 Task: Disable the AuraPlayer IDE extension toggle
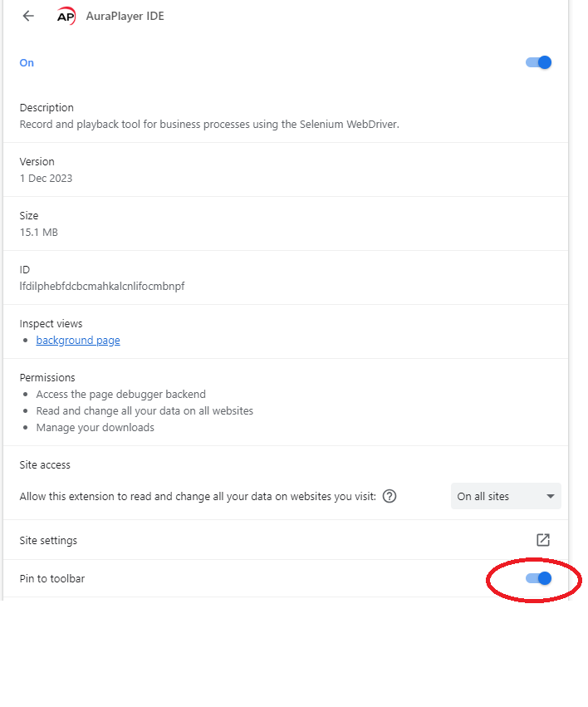[x=538, y=62]
